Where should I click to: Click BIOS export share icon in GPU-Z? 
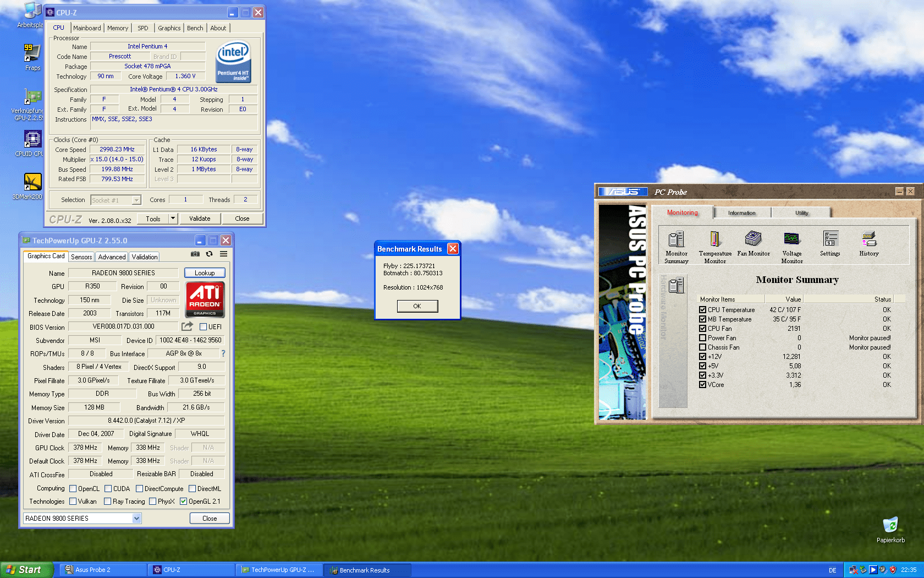coord(187,326)
